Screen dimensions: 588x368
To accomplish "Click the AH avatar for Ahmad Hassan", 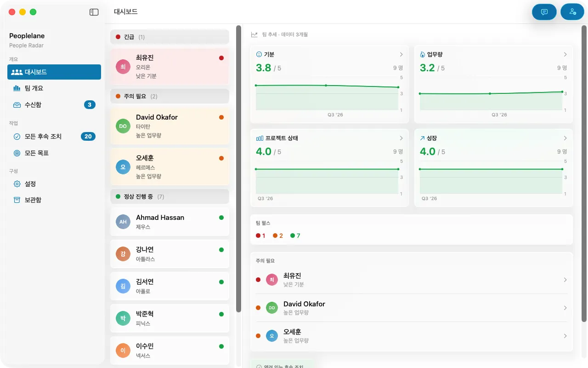I will [x=123, y=222].
